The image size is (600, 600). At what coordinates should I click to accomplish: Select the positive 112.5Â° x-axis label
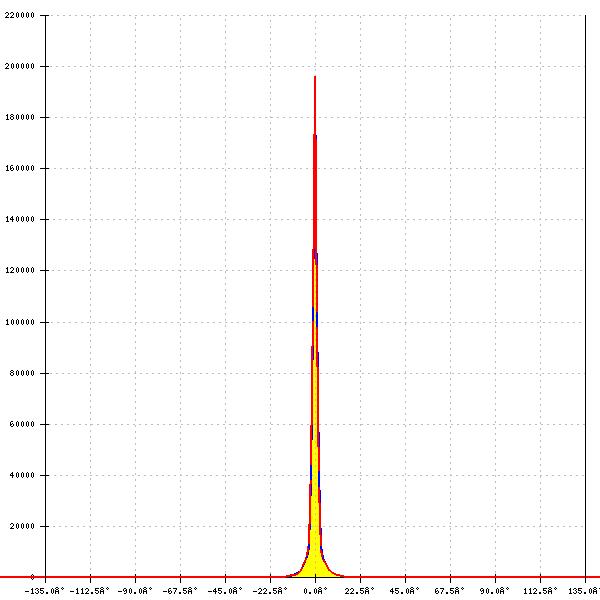[540, 591]
